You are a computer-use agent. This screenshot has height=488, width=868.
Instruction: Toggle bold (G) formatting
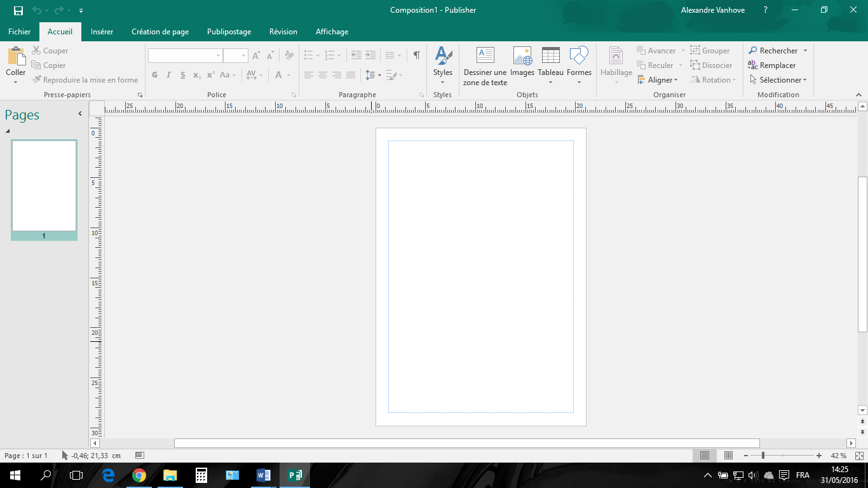[154, 75]
